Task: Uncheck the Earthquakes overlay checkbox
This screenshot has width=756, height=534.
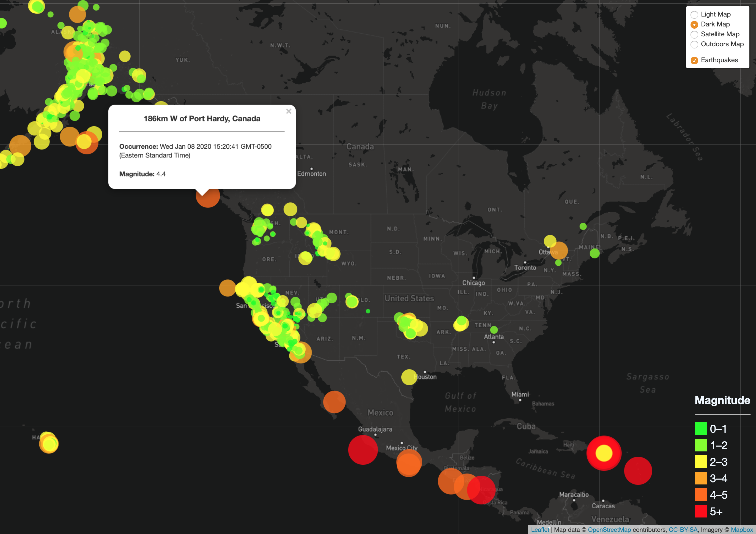Action: click(x=694, y=60)
